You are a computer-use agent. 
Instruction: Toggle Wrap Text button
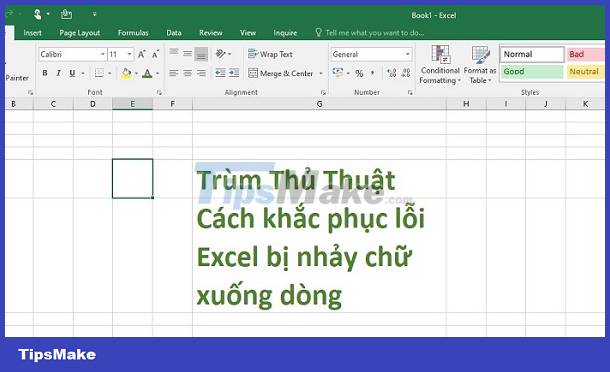tap(270, 54)
